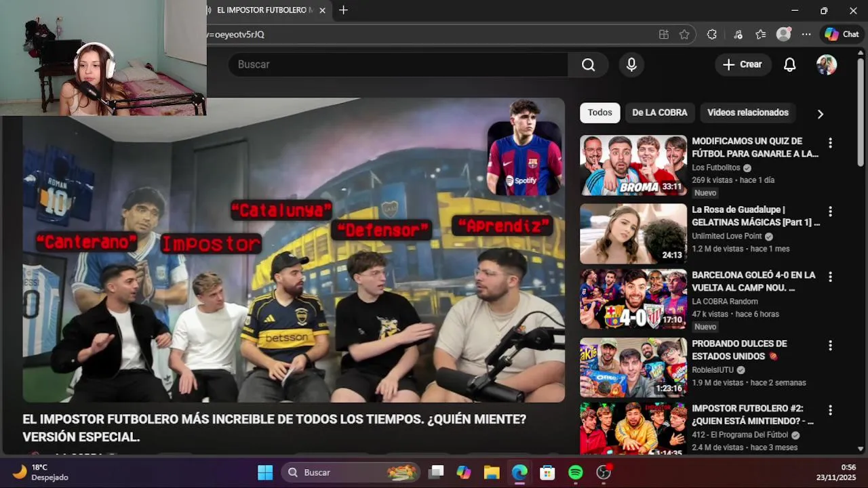The image size is (868, 488).
Task: Select the Videos relacionados chip
Action: [747, 113]
